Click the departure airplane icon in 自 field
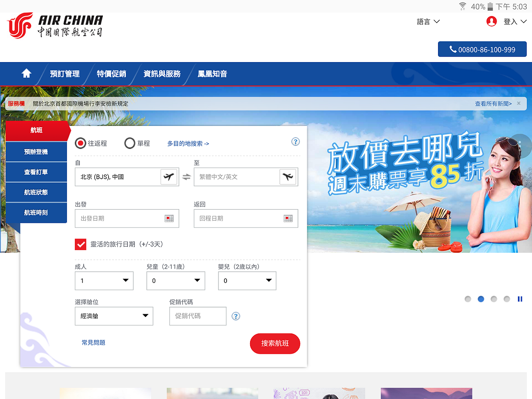The height and width of the screenshot is (399, 532). (168, 177)
